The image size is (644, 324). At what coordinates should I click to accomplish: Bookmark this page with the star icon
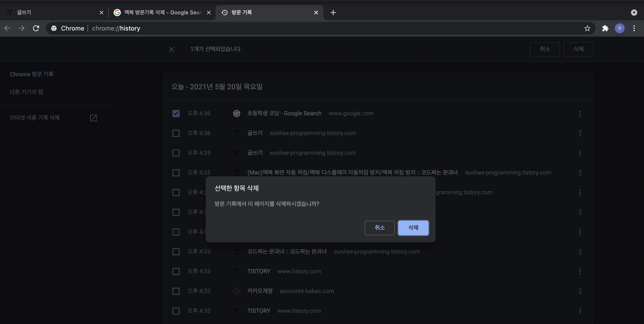click(x=587, y=28)
